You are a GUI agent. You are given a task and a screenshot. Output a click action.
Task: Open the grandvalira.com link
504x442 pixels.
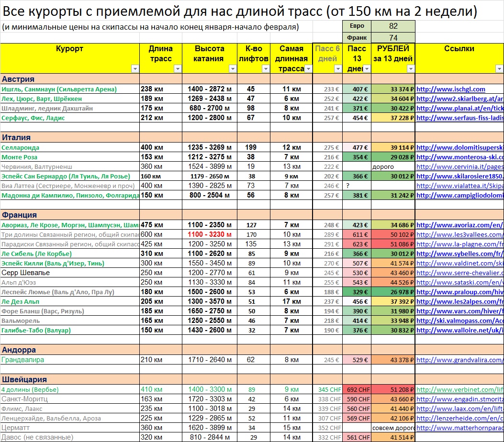tap(460, 360)
